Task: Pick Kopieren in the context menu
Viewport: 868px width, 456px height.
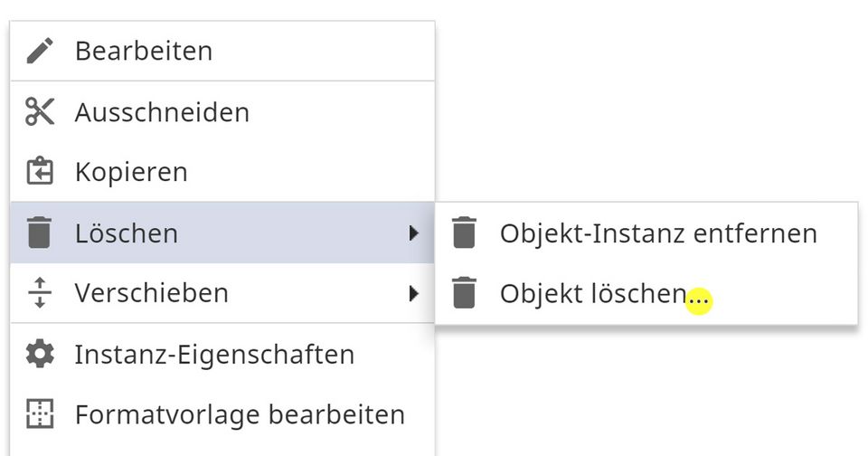Action: click(131, 172)
